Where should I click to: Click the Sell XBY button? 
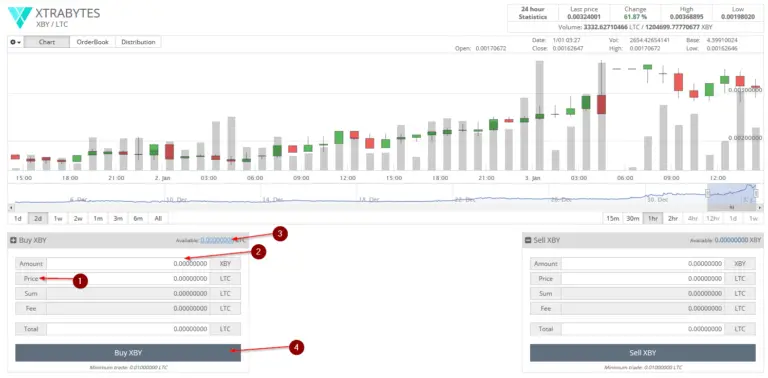click(x=643, y=353)
